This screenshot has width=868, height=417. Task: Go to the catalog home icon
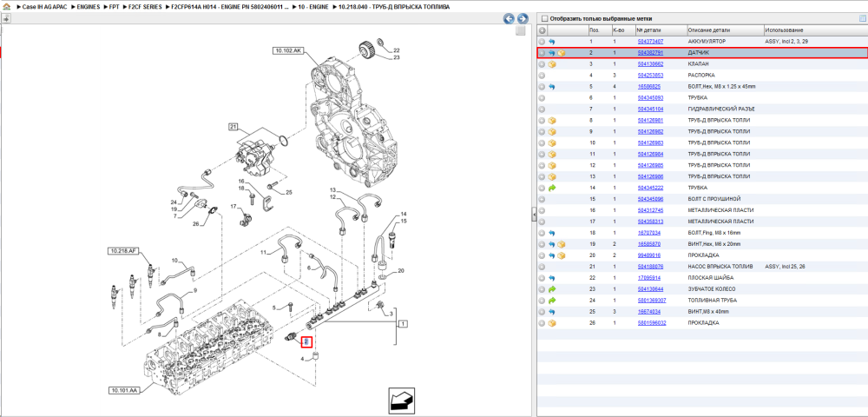[x=7, y=7]
